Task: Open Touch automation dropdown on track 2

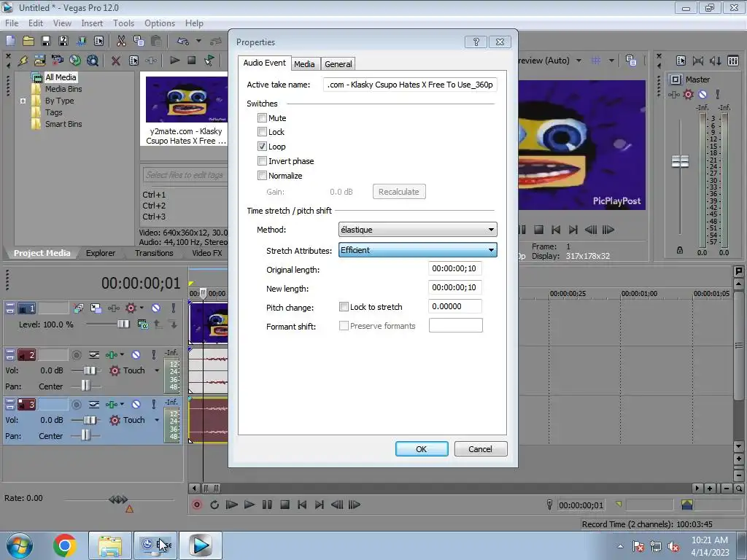Action: point(157,370)
